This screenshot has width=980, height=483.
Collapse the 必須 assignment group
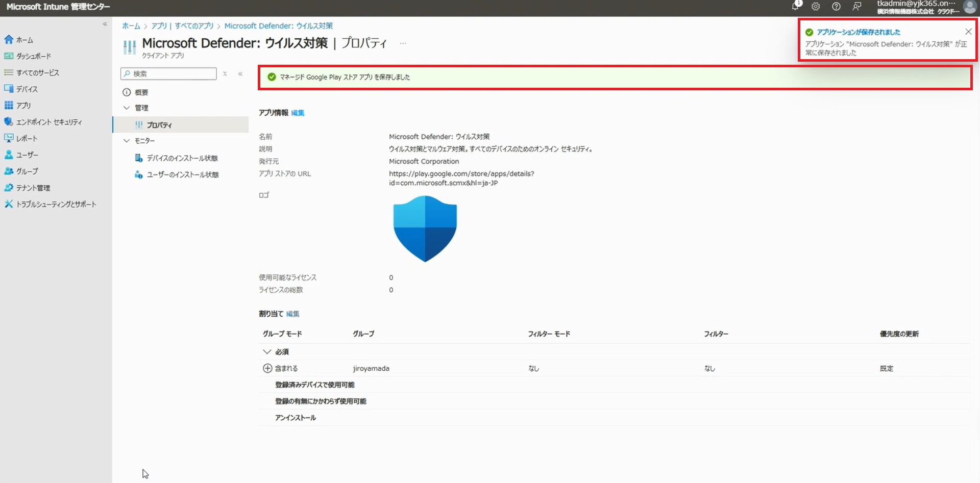point(266,351)
